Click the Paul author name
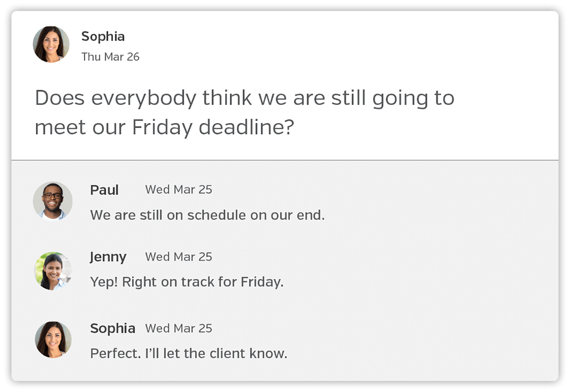This screenshot has width=570, height=392. pos(104,190)
